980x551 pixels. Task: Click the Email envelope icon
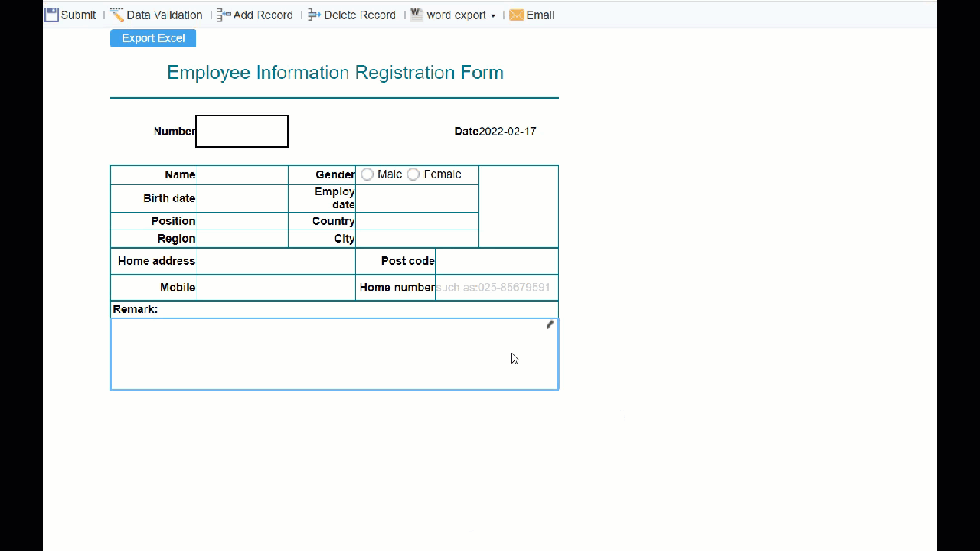pos(517,14)
